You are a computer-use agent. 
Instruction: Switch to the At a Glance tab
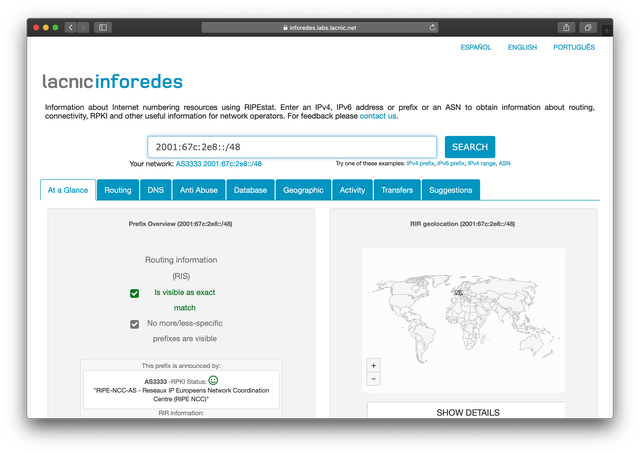(x=68, y=190)
